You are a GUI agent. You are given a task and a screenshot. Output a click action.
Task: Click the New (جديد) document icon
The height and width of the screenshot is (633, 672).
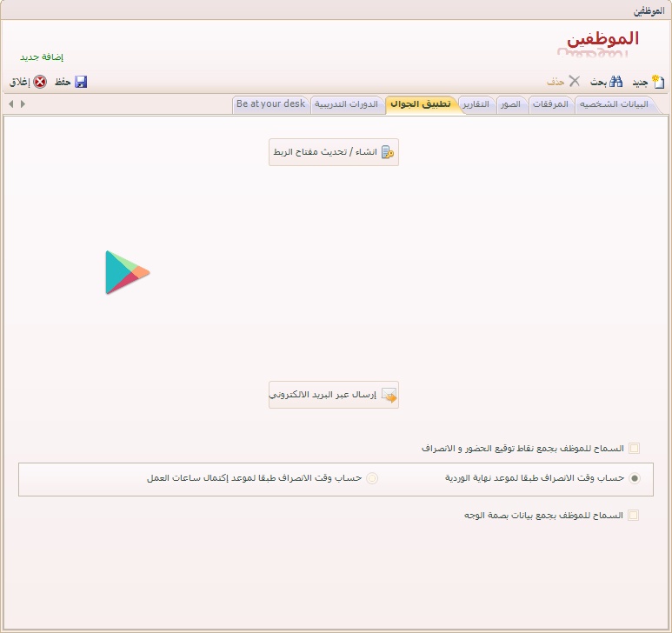coord(658,82)
